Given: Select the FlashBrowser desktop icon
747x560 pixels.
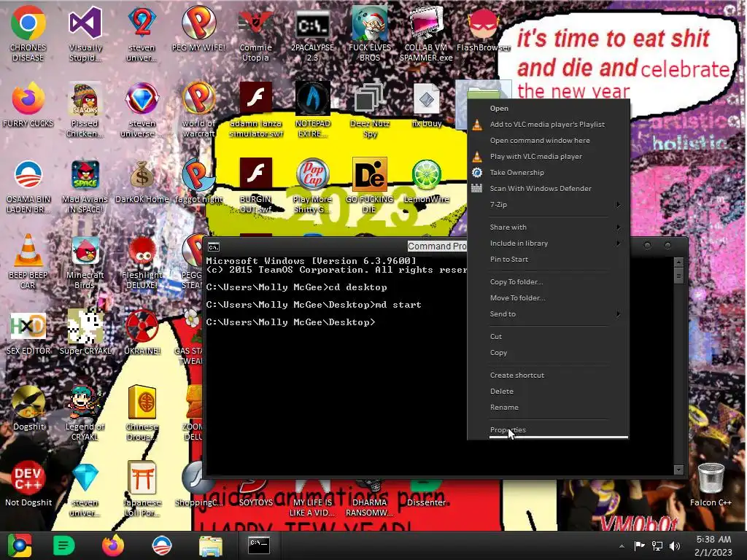Looking at the screenshot, I should 483,29.
